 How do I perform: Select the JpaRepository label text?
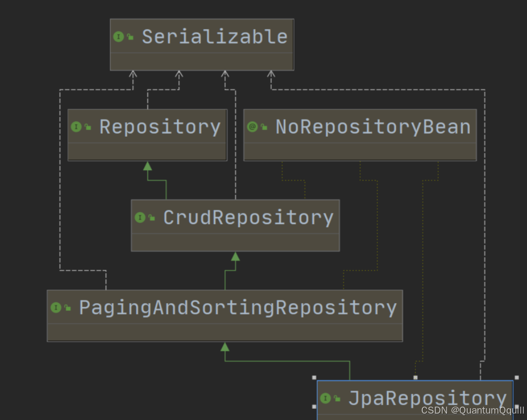pos(428,399)
